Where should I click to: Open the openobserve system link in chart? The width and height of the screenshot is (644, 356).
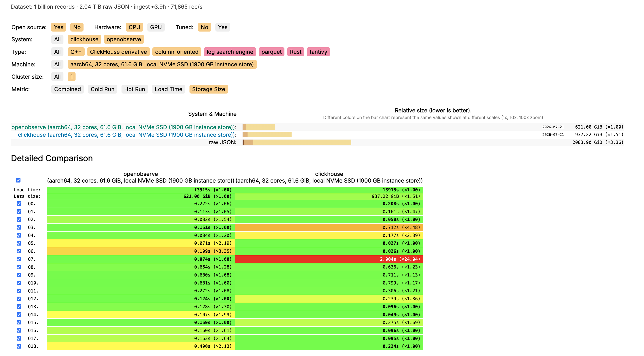pyautogui.click(x=123, y=127)
